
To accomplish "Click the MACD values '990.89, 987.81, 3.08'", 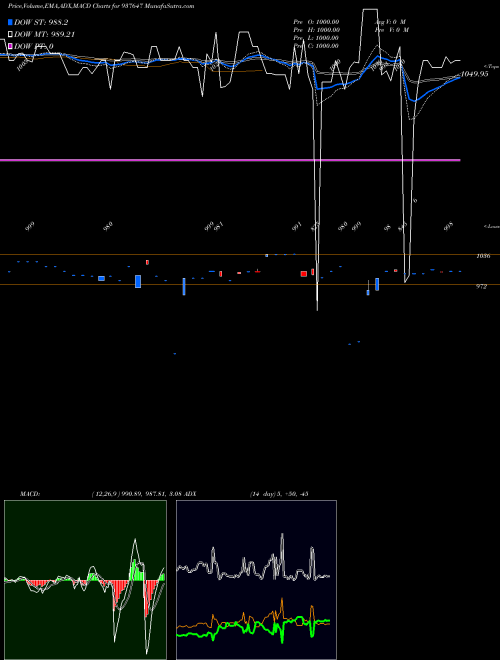I will [x=153, y=494].
